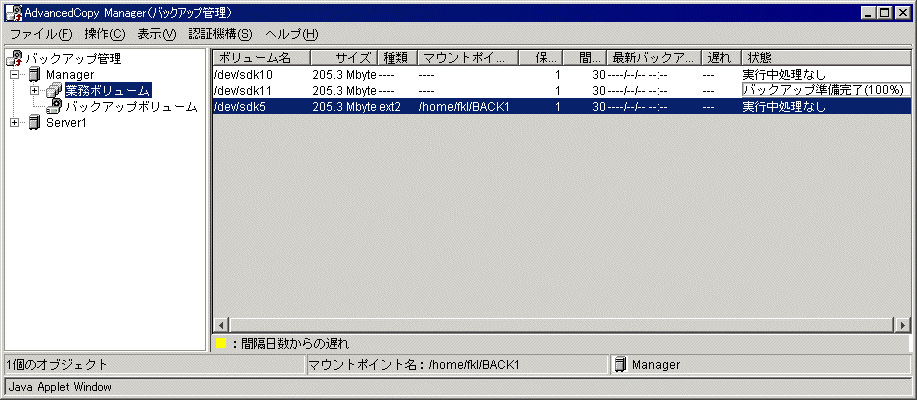The height and width of the screenshot is (400, 917).
Task: Click the horizontal scrollbar right arrow
Action: coord(902,325)
